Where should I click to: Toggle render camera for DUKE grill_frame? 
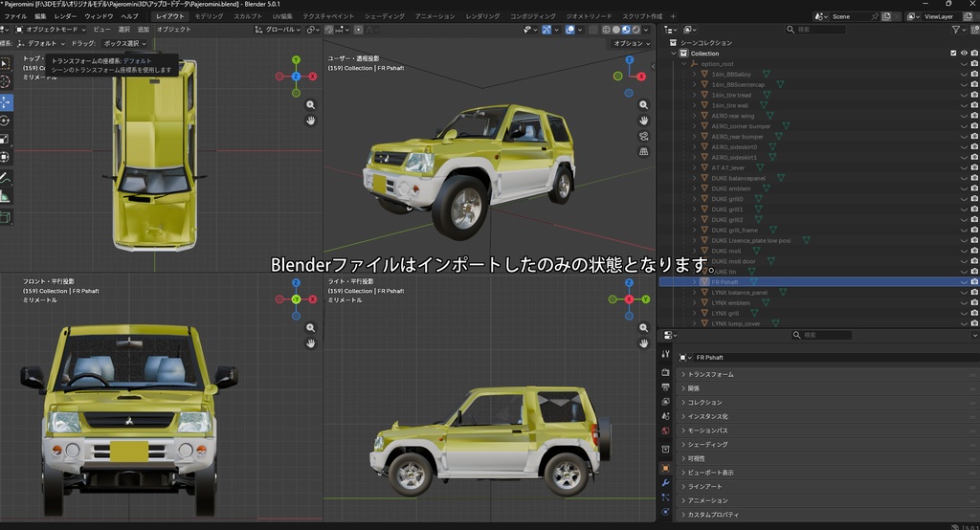974,230
